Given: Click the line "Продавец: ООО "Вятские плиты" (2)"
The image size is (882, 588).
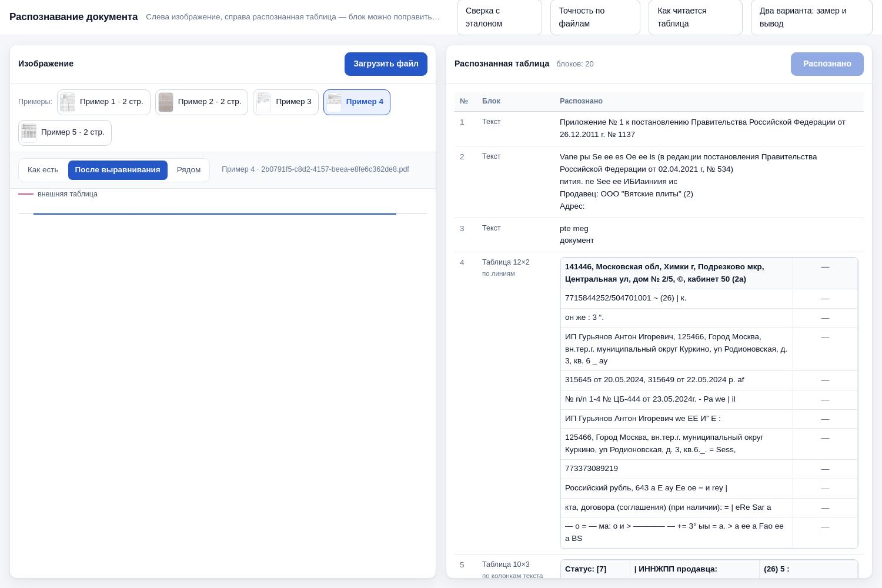Looking at the screenshot, I should (x=626, y=194).
